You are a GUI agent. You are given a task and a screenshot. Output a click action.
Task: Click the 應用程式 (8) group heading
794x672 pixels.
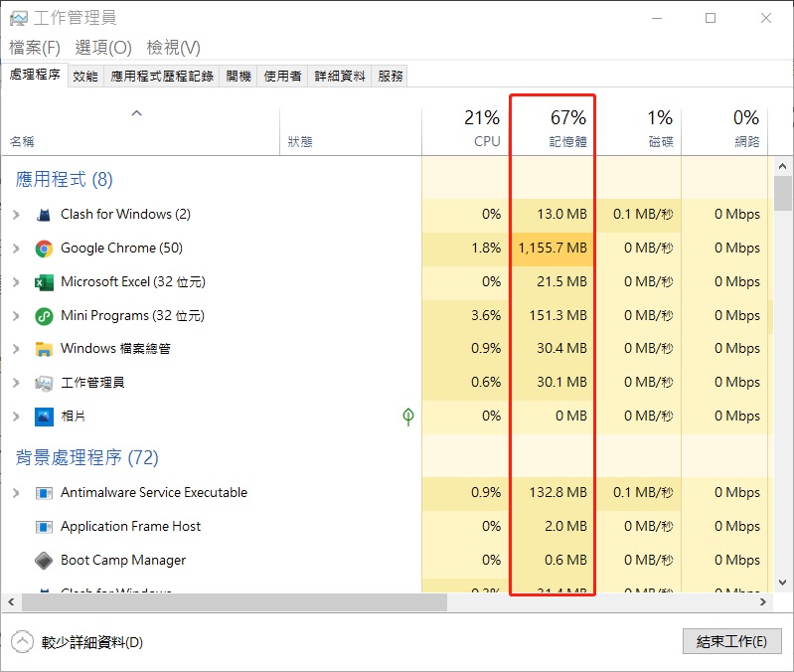pyautogui.click(x=65, y=179)
